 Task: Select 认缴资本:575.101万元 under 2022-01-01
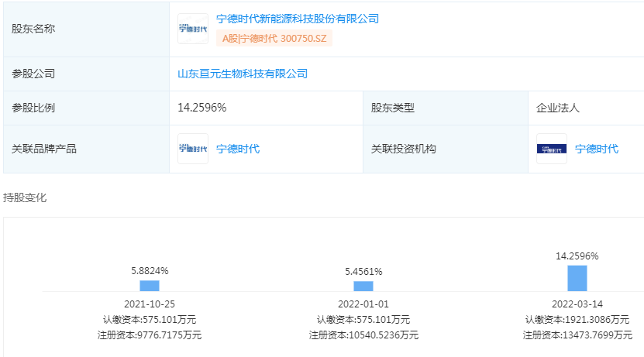(363, 320)
